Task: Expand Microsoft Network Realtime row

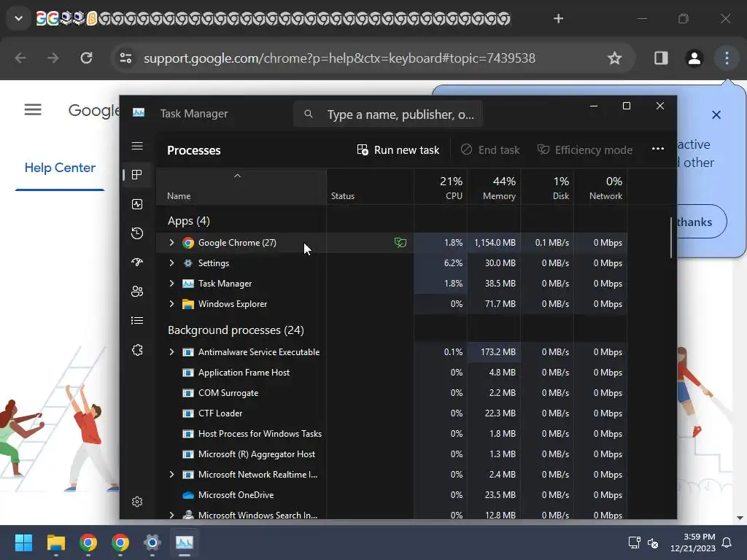Action: [x=171, y=474]
